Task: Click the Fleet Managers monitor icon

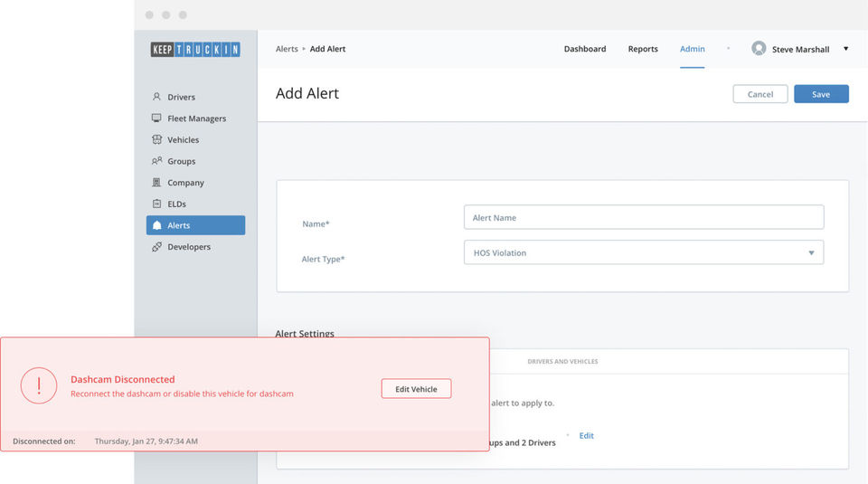Action: 156,118
